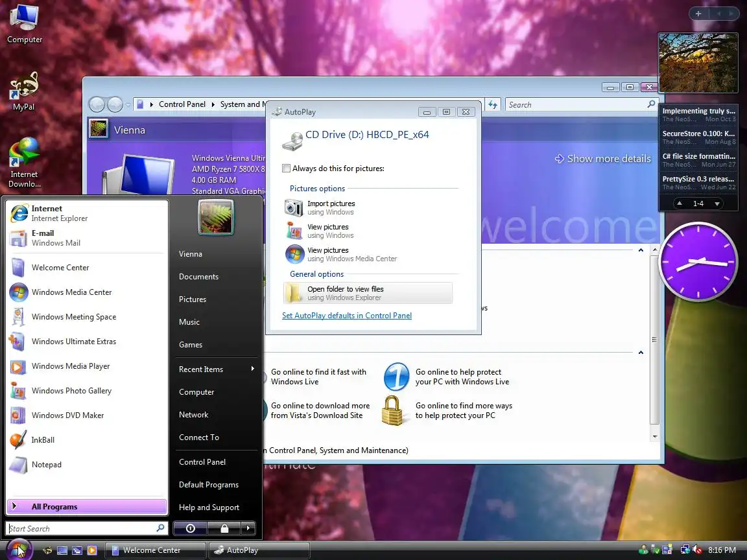The height and width of the screenshot is (560, 747).
Task: Click Safely Remove Hardware tray icon
Action: click(x=656, y=550)
